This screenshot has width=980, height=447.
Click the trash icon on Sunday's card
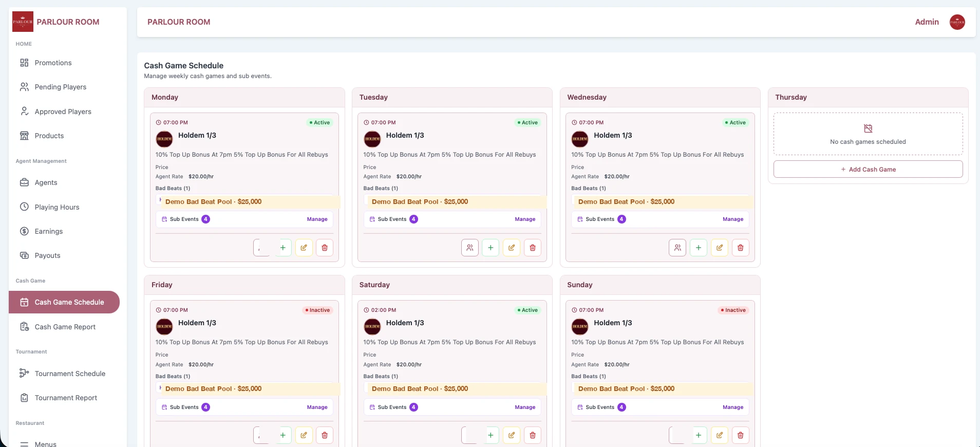pyautogui.click(x=740, y=435)
